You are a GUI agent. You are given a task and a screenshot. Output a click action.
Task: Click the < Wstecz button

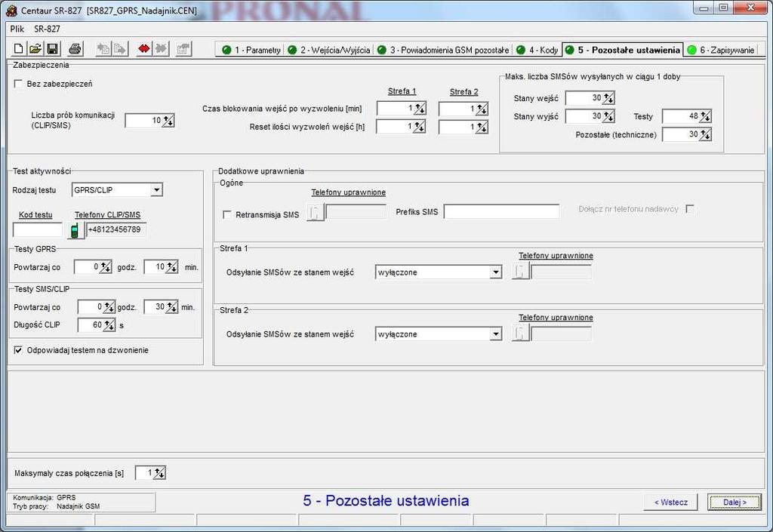coord(670,502)
